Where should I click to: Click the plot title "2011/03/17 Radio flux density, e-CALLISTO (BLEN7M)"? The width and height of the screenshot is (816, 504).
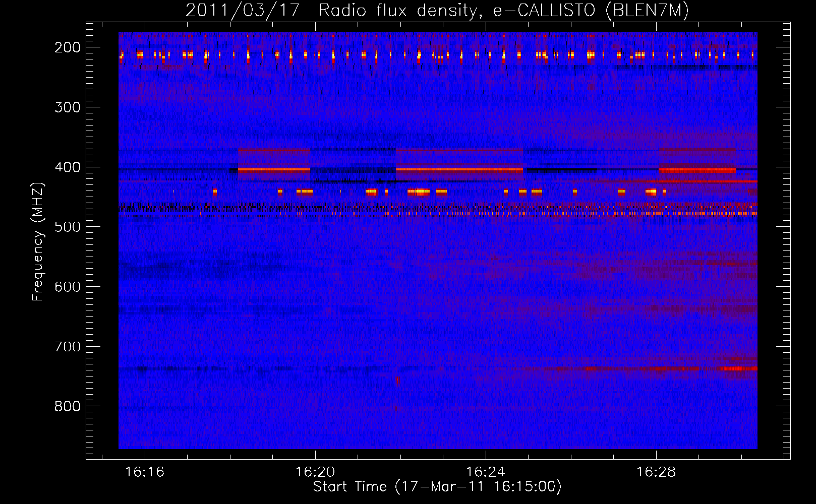437,11
